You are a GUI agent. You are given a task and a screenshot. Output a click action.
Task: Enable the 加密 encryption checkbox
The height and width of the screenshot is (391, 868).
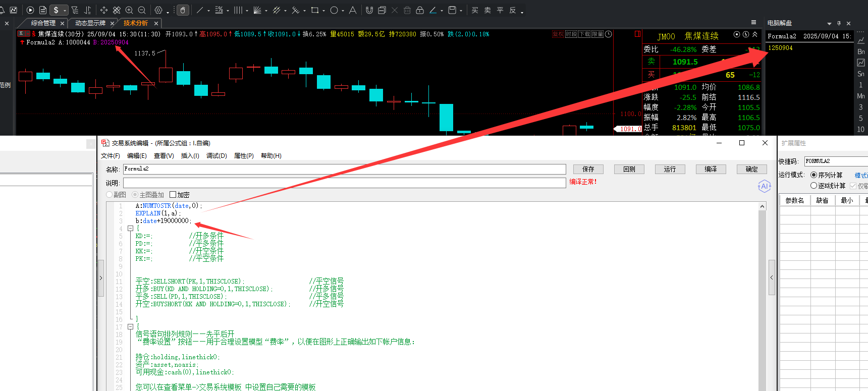point(173,195)
